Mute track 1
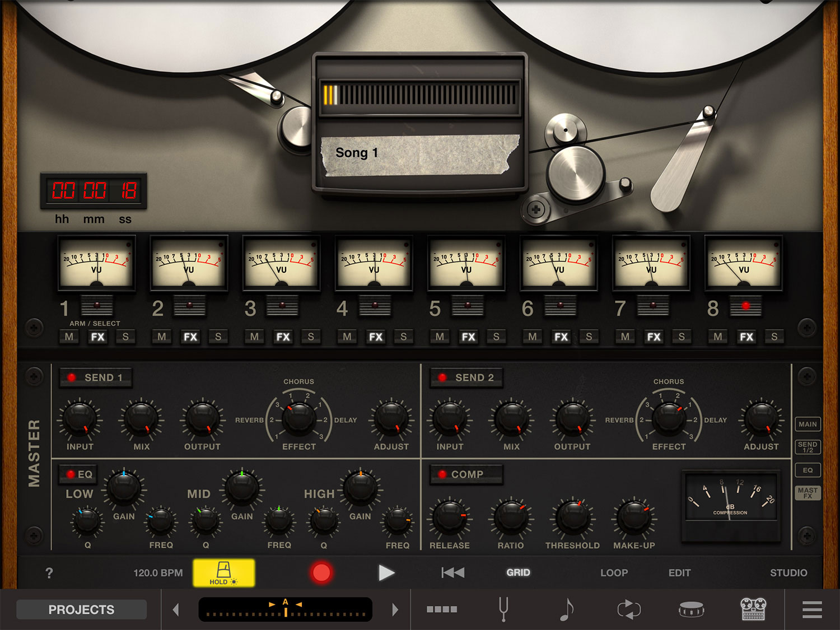This screenshot has width=840, height=630. [x=68, y=337]
